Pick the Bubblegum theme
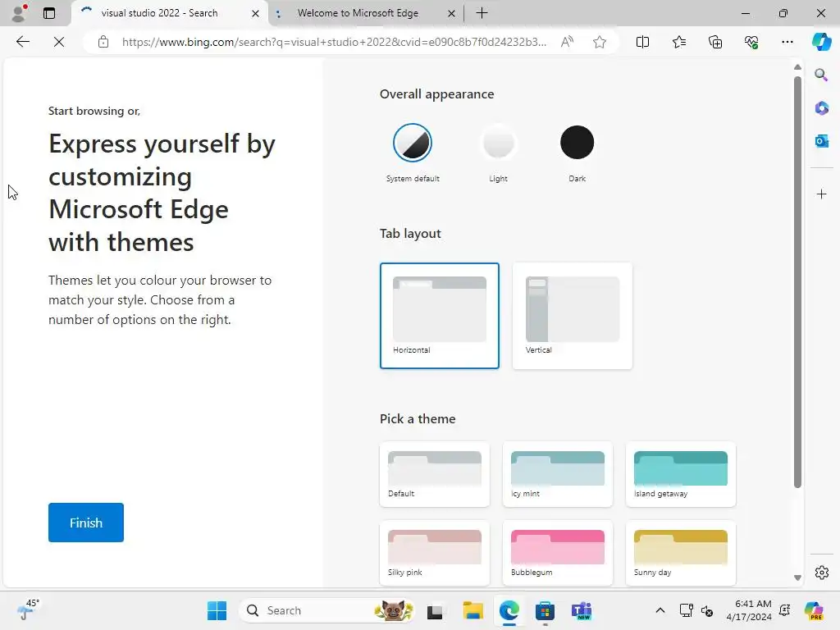Image resolution: width=840 pixels, height=630 pixels. (x=557, y=553)
